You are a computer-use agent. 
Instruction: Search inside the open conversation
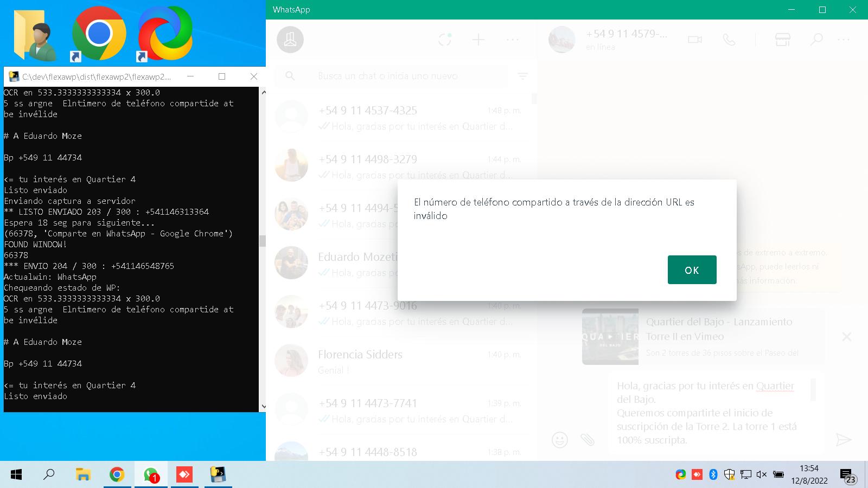pos(816,40)
